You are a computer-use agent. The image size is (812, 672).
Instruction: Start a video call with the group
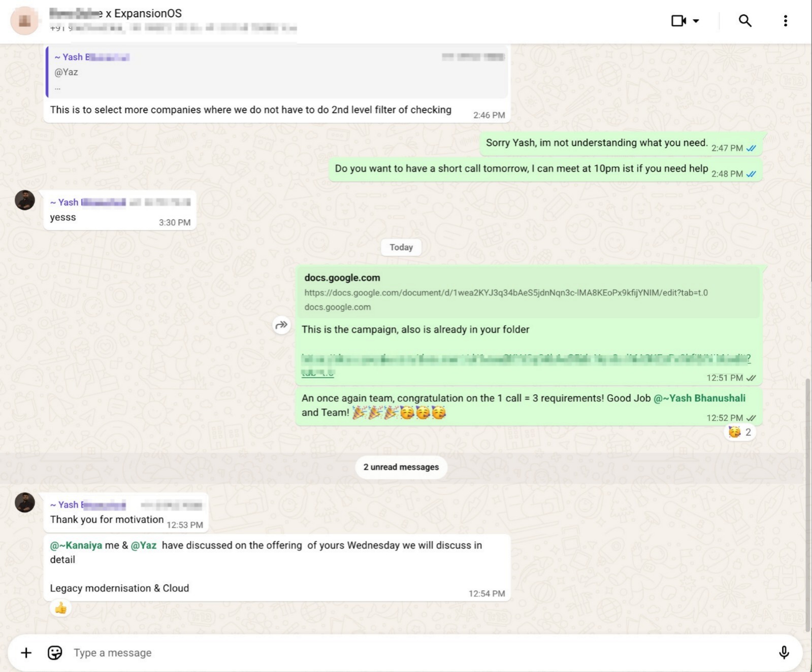(678, 21)
